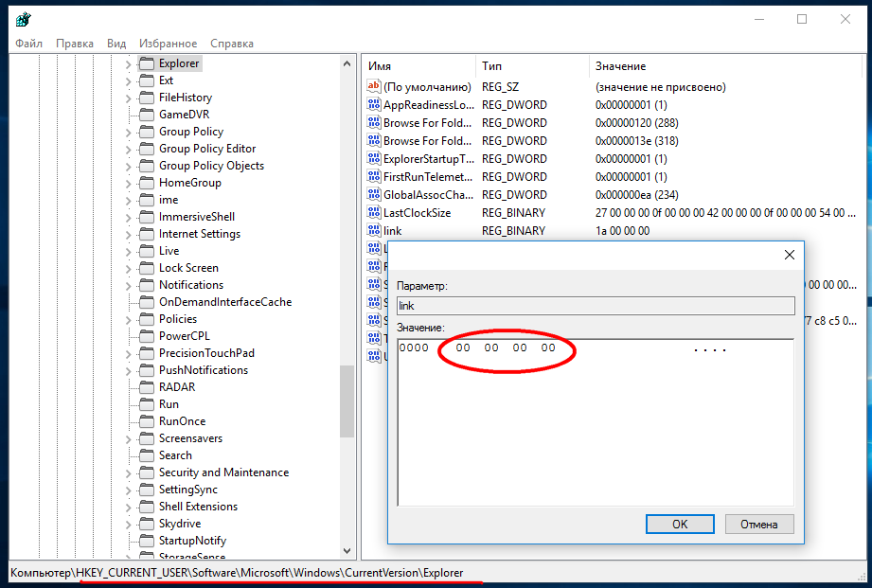
Task: Select the PrecisionTouchPad tree item
Action: [206, 353]
